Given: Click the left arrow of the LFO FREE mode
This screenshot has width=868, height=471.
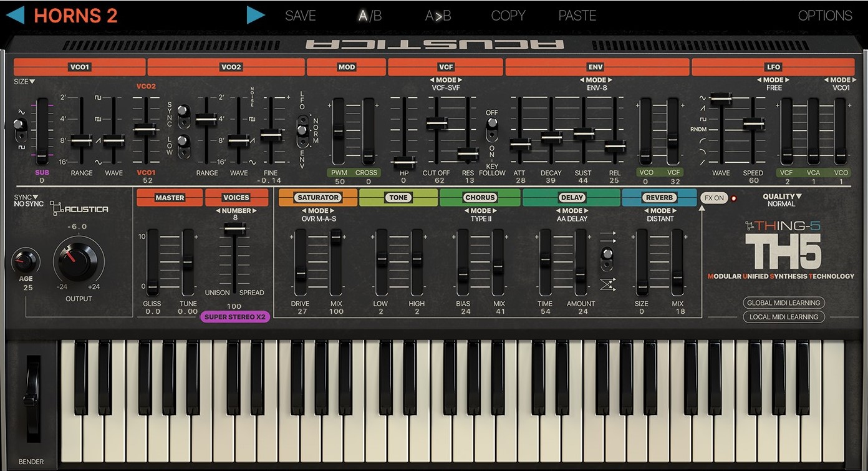Looking at the screenshot, I should point(759,80).
